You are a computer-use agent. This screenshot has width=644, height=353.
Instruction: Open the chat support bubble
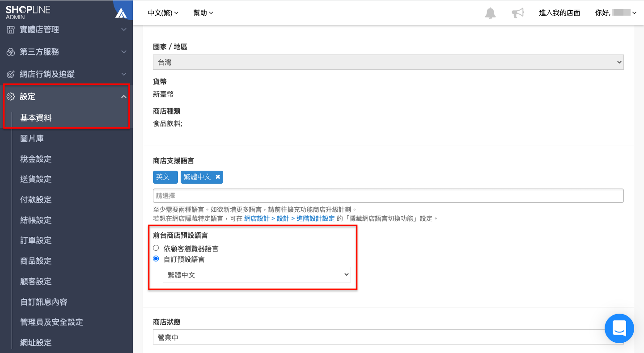[619, 328]
